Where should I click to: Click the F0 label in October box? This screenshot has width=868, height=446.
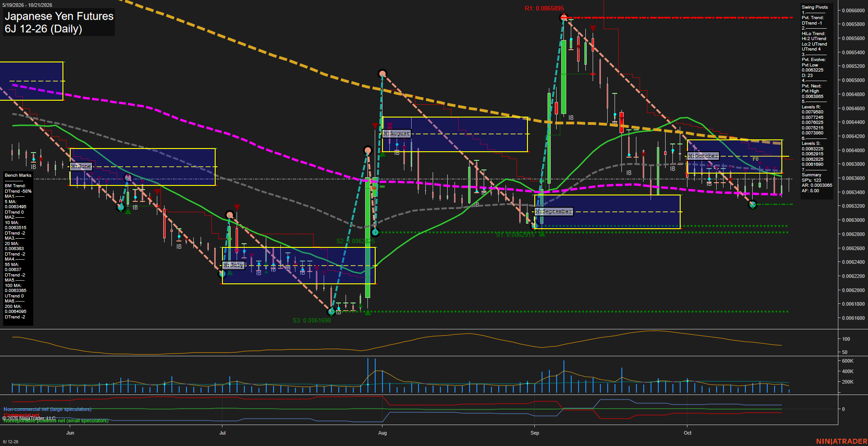pyautogui.click(x=755, y=159)
